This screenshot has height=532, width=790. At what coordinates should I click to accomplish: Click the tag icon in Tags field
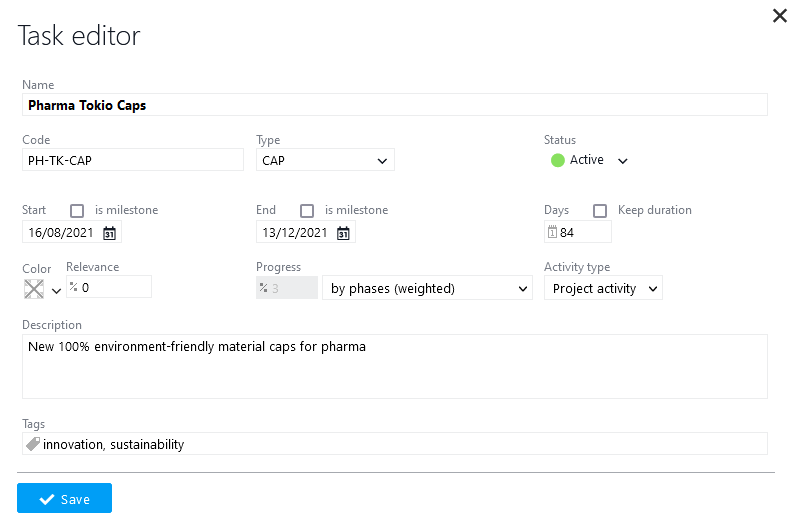coord(32,444)
